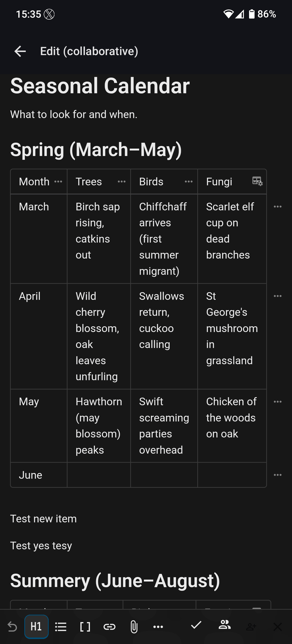This screenshot has height=644, width=292.
Task: Insert a checkbox with the brackets icon
Action: pos(85,627)
